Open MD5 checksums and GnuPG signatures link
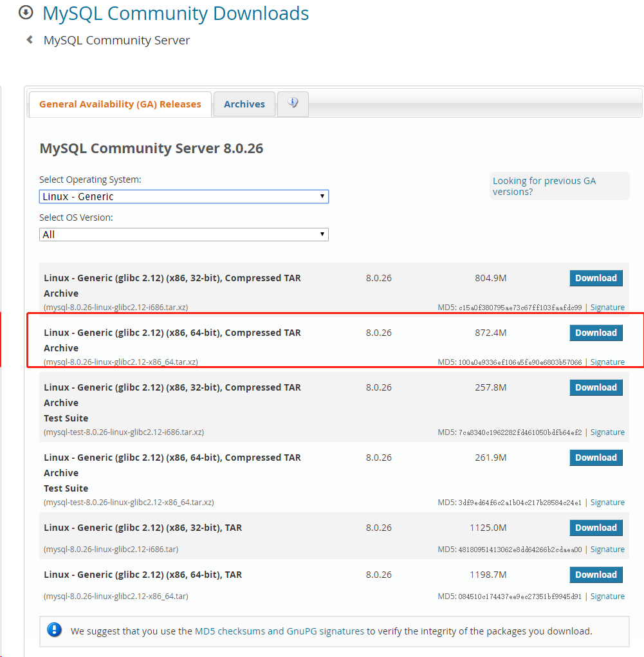 pyautogui.click(x=279, y=631)
